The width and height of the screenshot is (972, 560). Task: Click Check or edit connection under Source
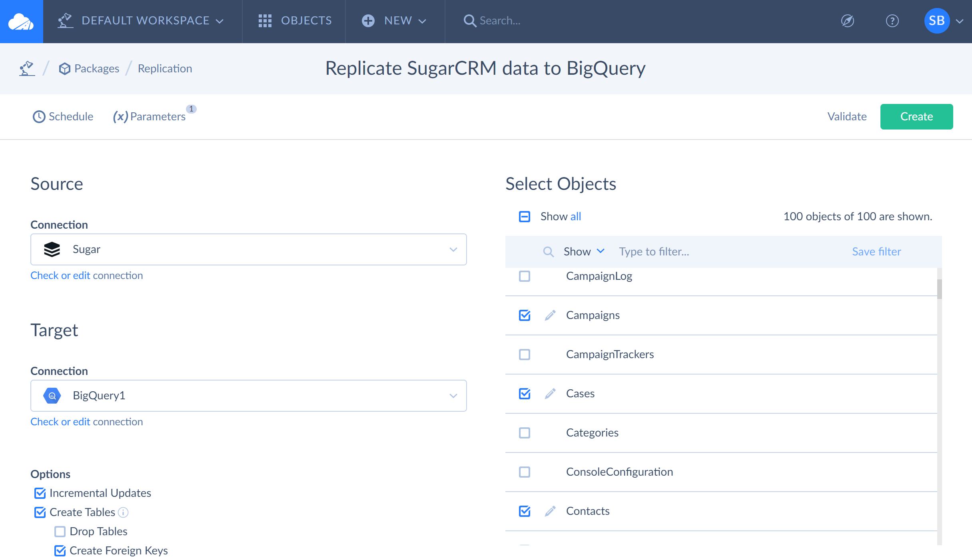[87, 276]
